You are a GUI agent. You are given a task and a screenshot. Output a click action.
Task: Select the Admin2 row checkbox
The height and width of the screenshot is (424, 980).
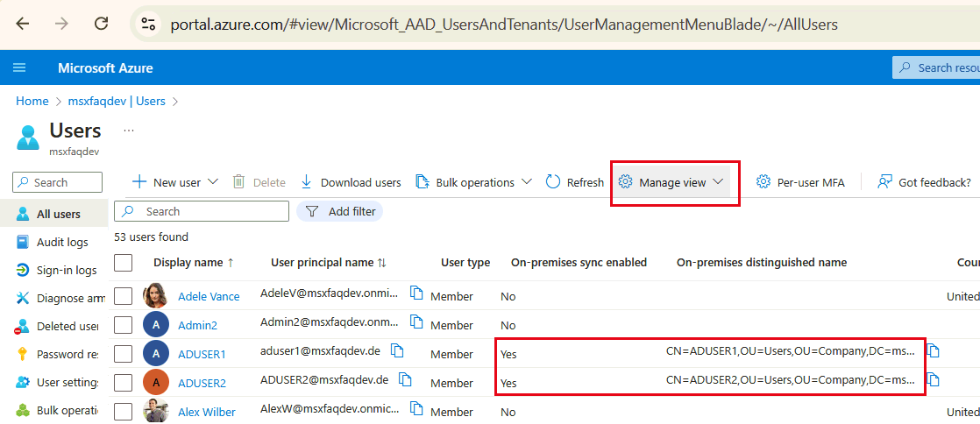123,325
